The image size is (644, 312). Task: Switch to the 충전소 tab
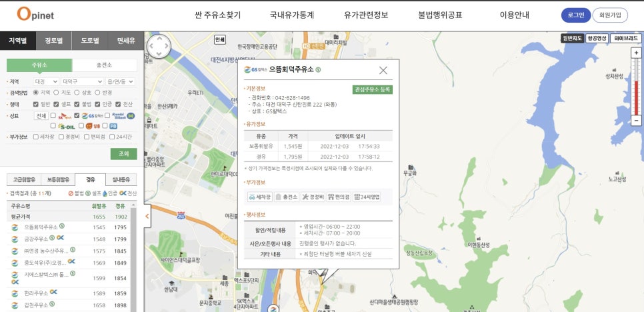[x=104, y=65]
